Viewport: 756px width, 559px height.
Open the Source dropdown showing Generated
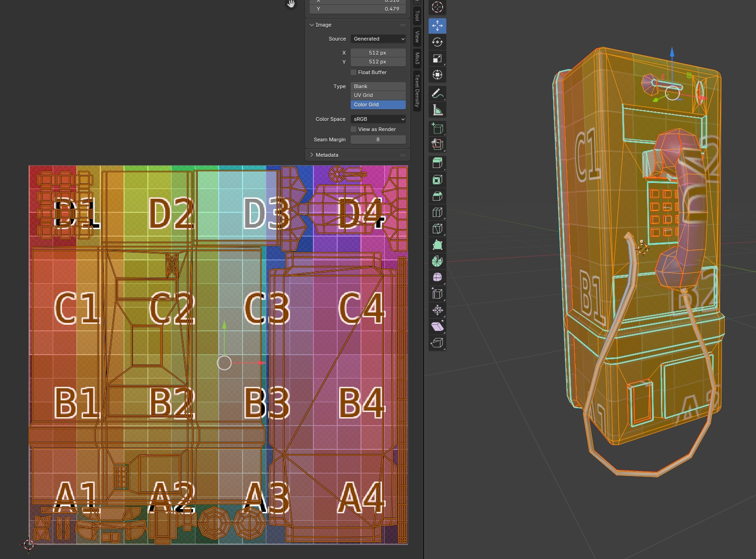pyautogui.click(x=378, y=39)
